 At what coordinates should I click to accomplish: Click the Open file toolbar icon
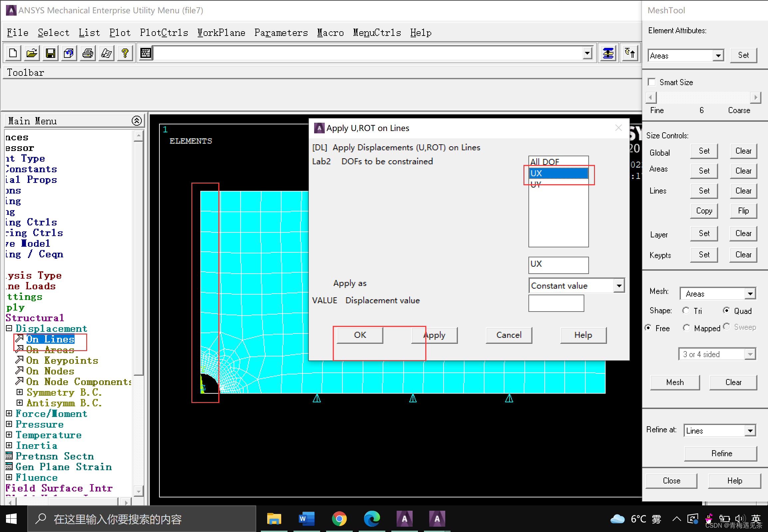tap(32, 53)
